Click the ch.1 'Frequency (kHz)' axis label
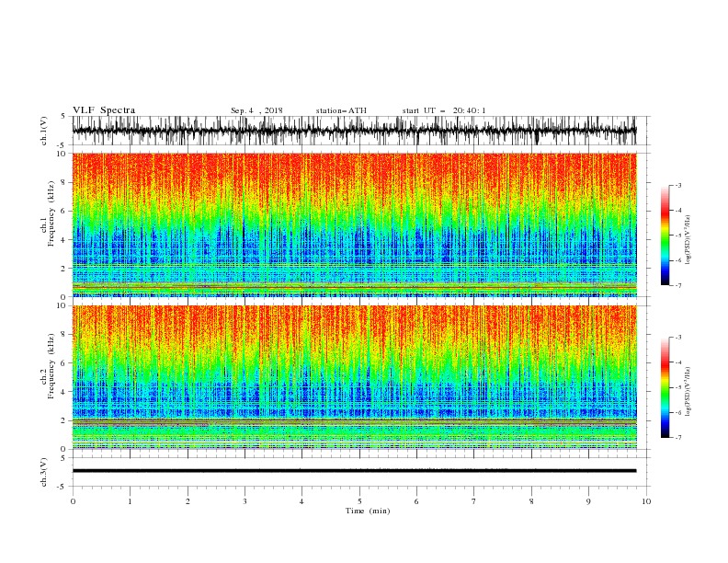728x563 pixels. 51,213
